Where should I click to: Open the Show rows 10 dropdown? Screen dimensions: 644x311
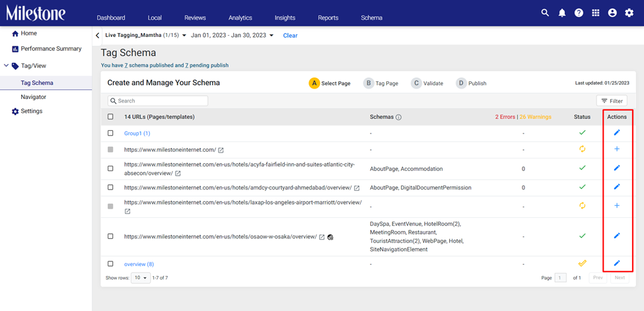point(141,278)
